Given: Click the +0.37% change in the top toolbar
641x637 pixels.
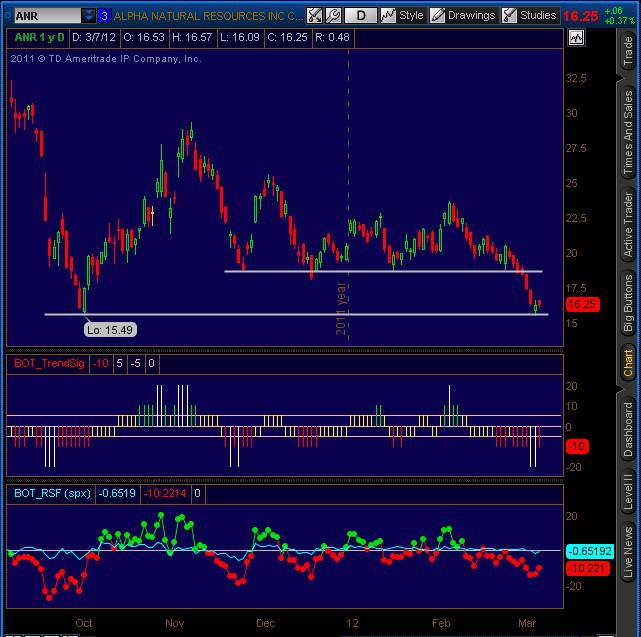Looking at the screenshot, I should pyautogui.click(x=619, y=20).
